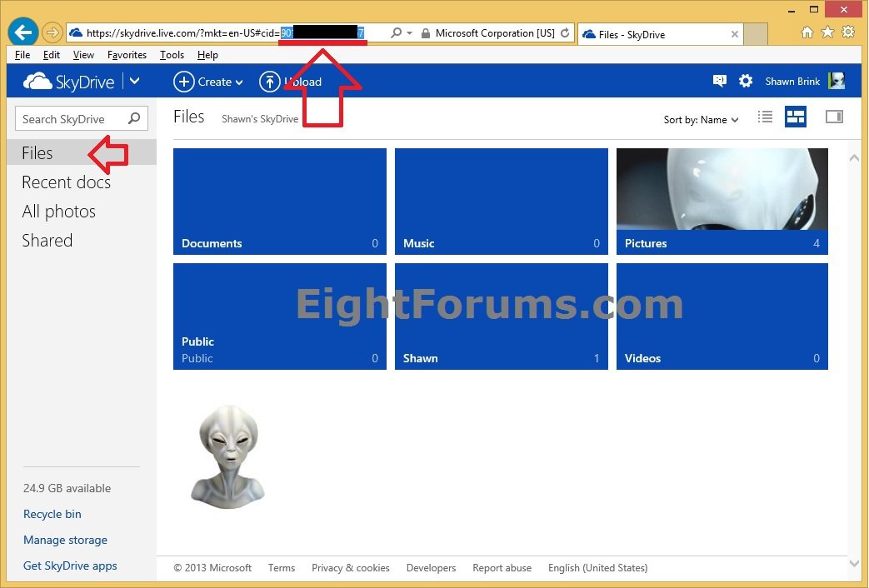
Task: Open the SkyDrive logo dropdown chevron
Action: 134,81
